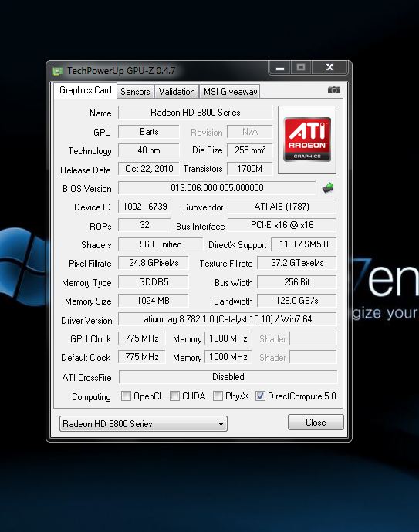419x532 pixels.
Task: Toggle the CUDA checkbox
Action: (x=174, y=396)
